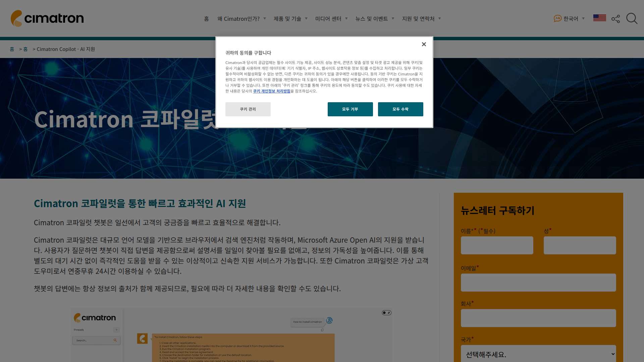Open the 홈 item in the top navigation menu
This screenshot has height=362, width=644.
pos(206,19)
